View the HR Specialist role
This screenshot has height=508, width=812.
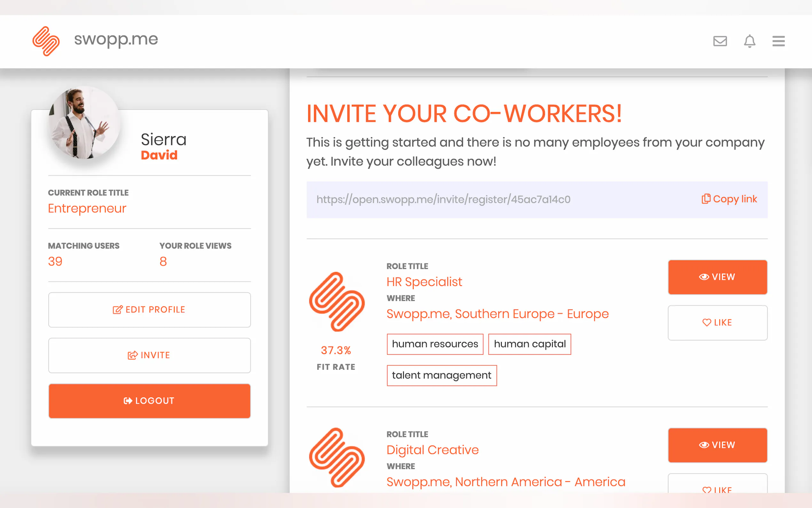[717, 277]
